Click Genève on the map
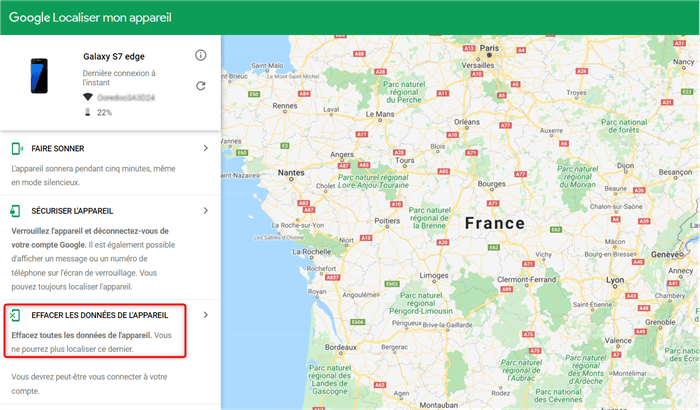The width and height of the screenshot is (700, 410). [x=667, y=255]
